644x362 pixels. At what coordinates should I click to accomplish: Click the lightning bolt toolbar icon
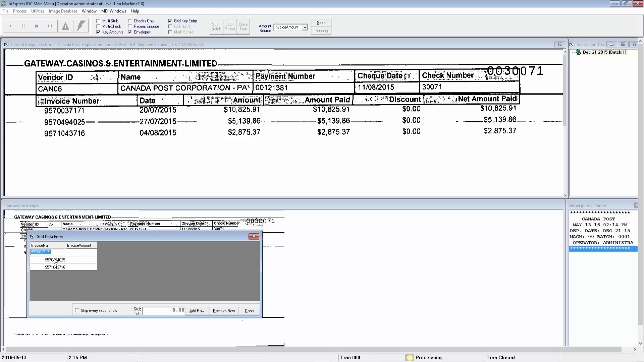[81, 26]
